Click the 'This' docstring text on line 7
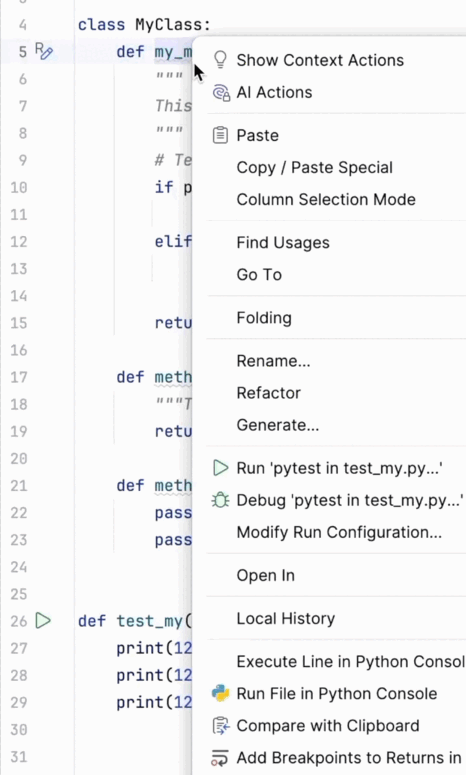This screenshot has width=466, height=775. pos(173,106)
